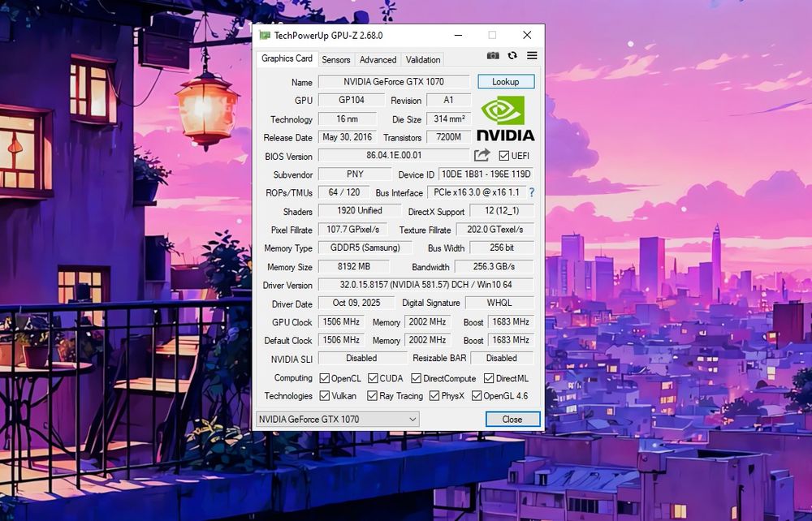Click the Technology value 16 nm
Image resolution: width=812 pixels, height=521 pixels.
point(347,119)
